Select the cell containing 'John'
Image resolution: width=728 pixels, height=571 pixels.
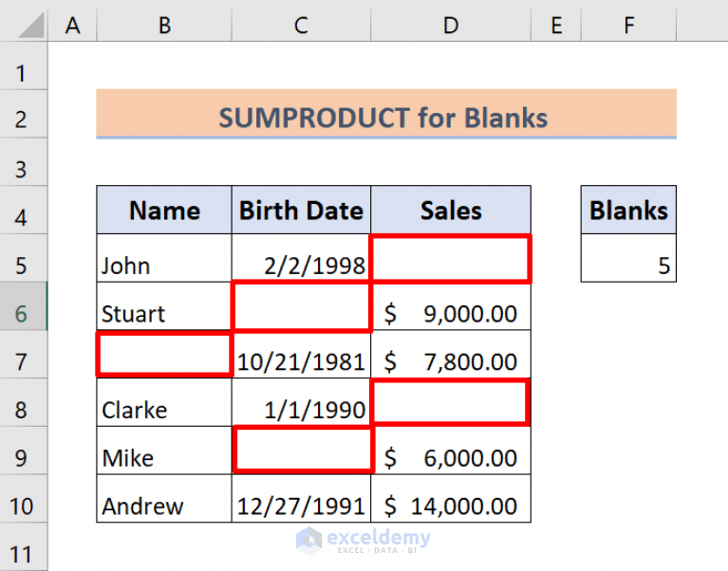pyautogui.click(x=164, y=258)
